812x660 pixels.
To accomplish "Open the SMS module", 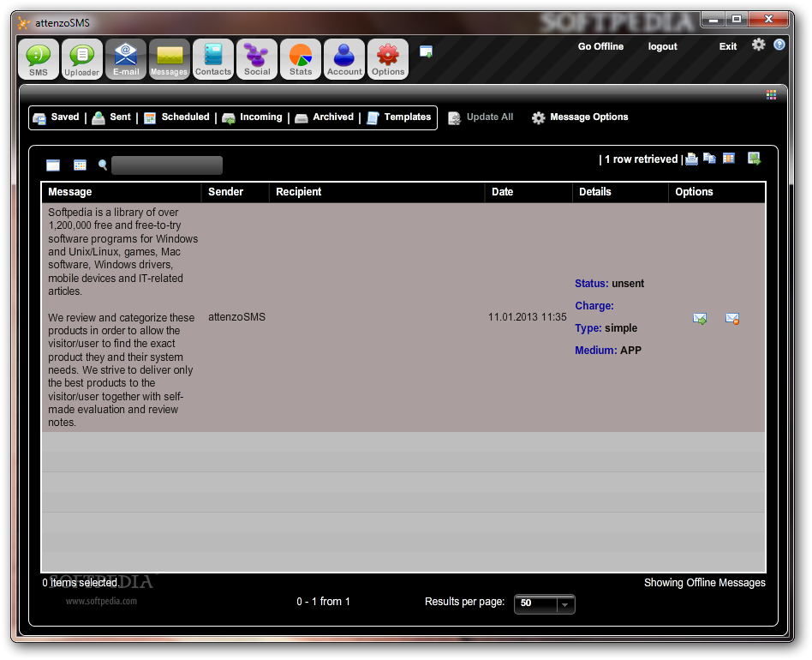I will 39,59.
